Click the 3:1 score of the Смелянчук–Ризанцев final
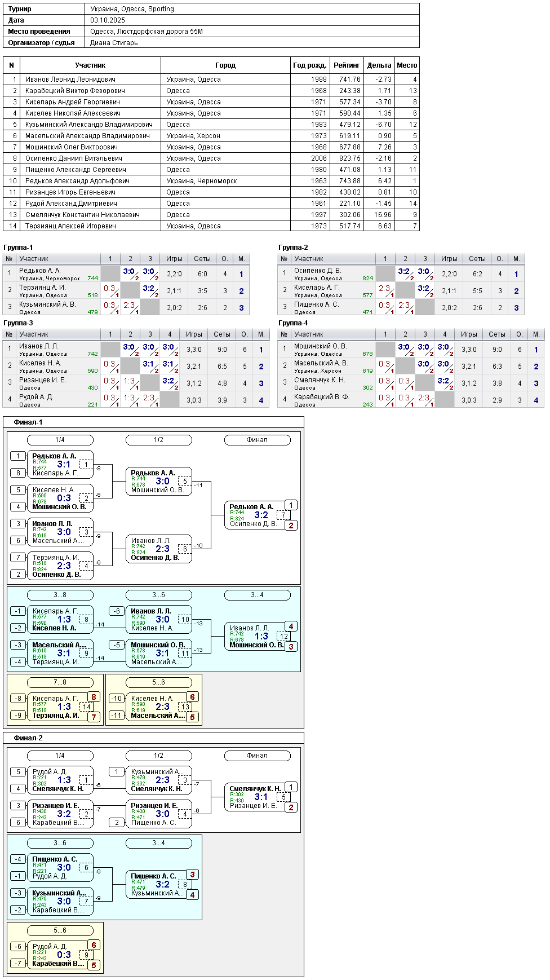550x980 pixels. click(x=261, y=797)
